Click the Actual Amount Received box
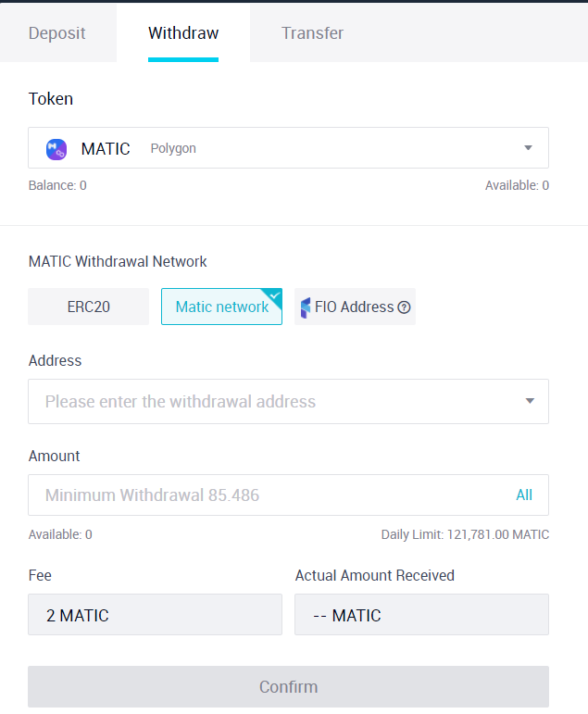The image size is (588, 714). point(421,615)
